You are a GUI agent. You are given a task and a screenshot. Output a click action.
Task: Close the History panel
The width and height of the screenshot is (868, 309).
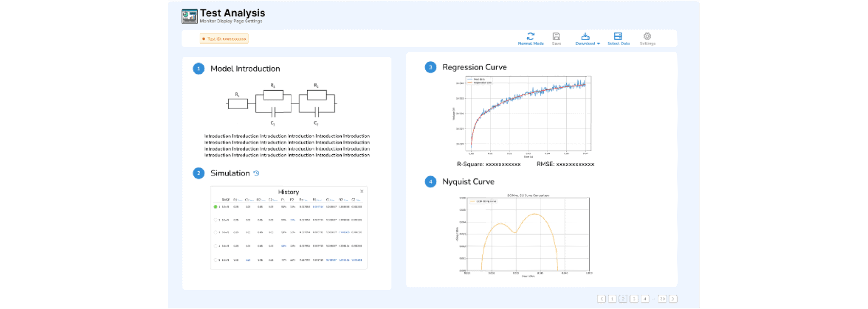362,191
